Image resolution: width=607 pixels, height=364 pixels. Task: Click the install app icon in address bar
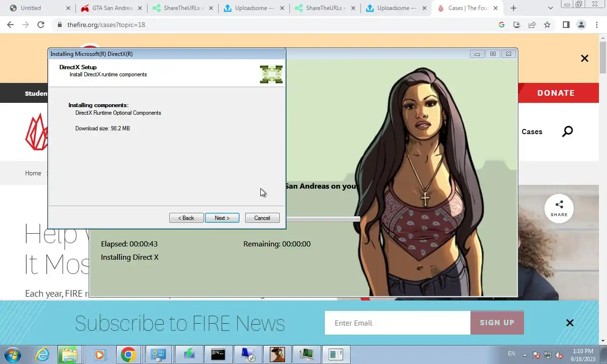(x=517, y=25)
